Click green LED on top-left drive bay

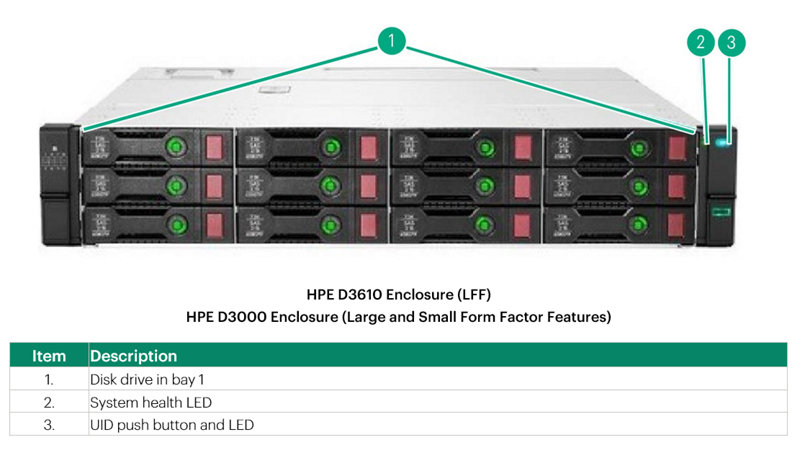tap(176, 148)
